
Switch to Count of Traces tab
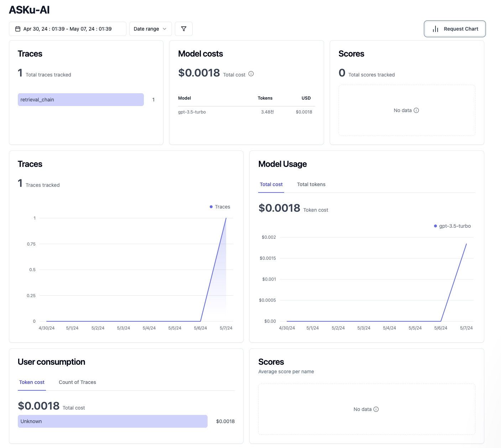tap(77, 382)
